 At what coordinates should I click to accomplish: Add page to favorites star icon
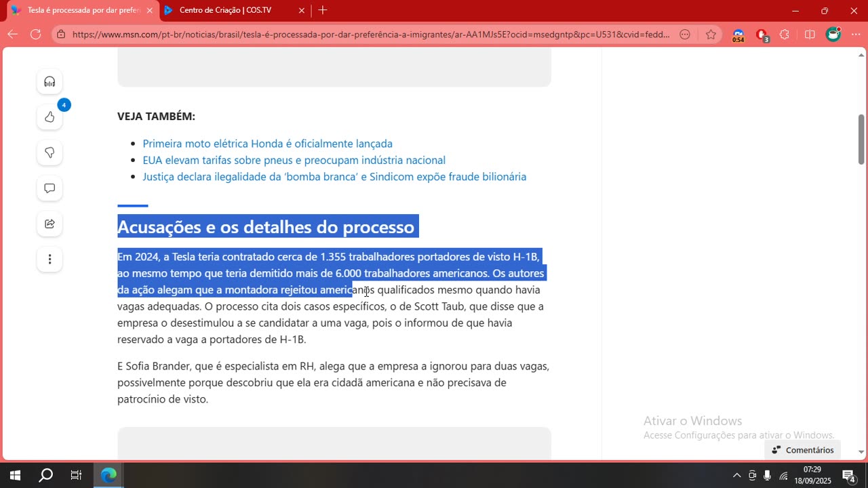pos(711,34)
